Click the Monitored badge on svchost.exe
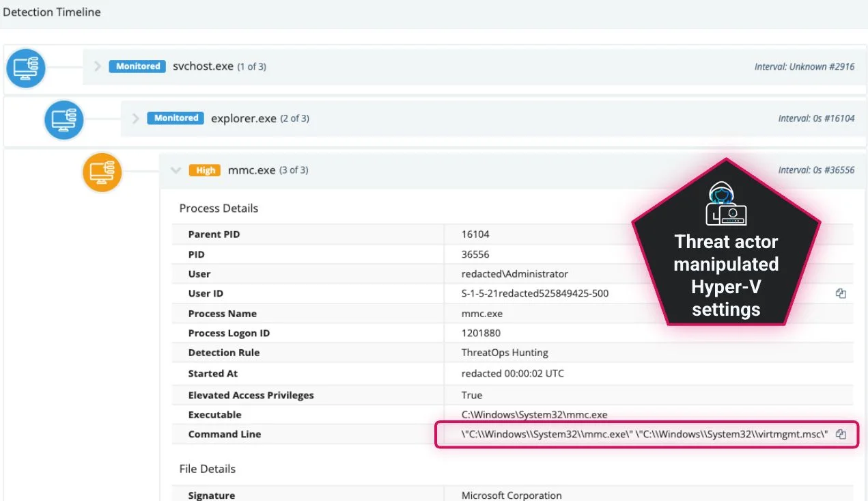 (x=138, y=66)
